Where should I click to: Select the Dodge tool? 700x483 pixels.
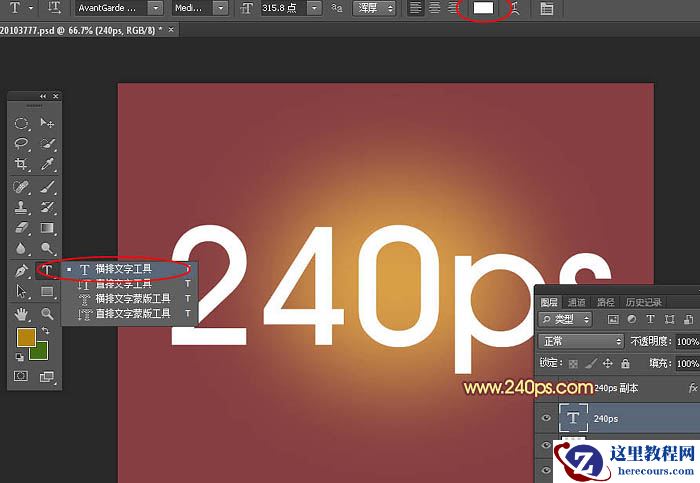(47, 248)
